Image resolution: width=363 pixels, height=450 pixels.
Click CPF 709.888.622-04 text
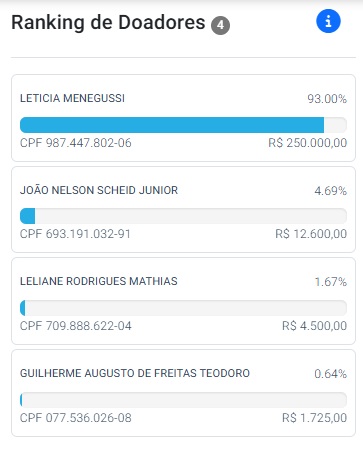pyautogui.click(x=76, y=326)
